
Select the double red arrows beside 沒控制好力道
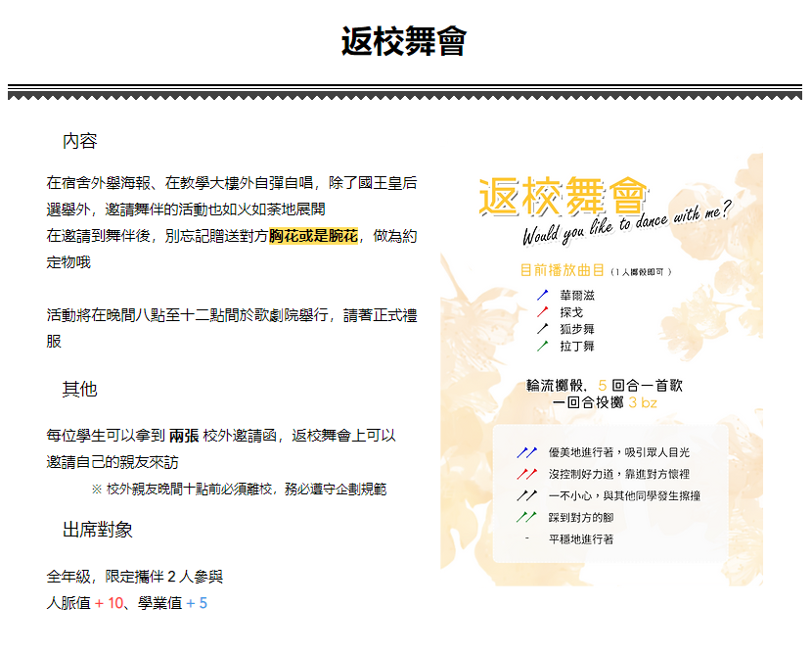[526, 474]
